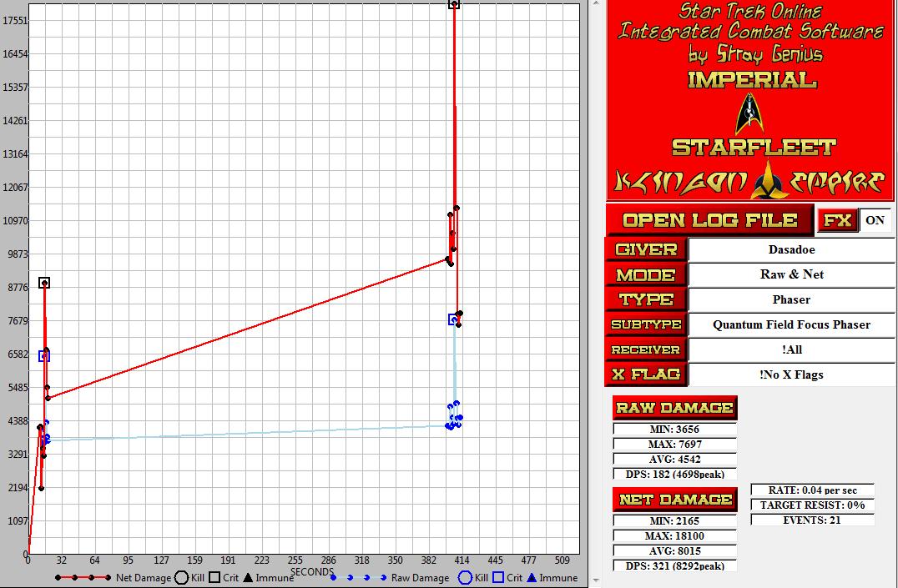
Task: Click the scrollbar up arrow
Action: pos(595,3)
